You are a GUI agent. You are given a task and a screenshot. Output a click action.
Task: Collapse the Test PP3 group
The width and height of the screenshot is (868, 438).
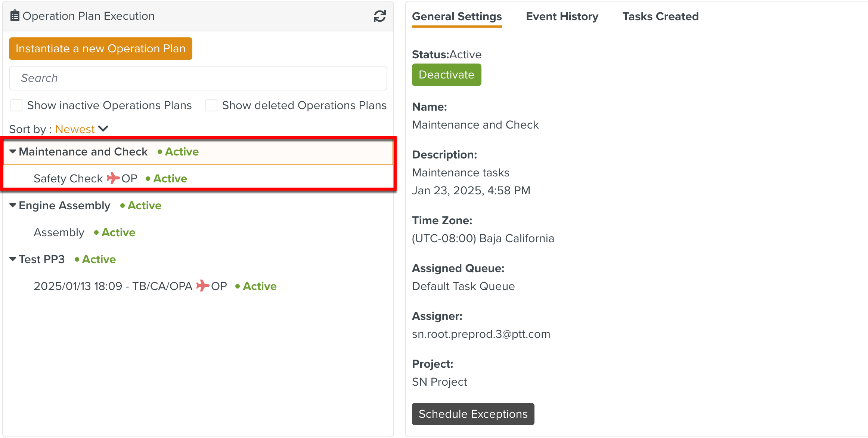pos(13,259)
